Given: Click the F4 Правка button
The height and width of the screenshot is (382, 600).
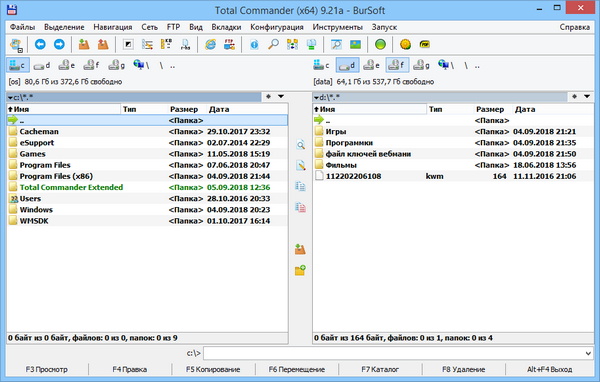Looking at the screenshot, I should point(130,369).
